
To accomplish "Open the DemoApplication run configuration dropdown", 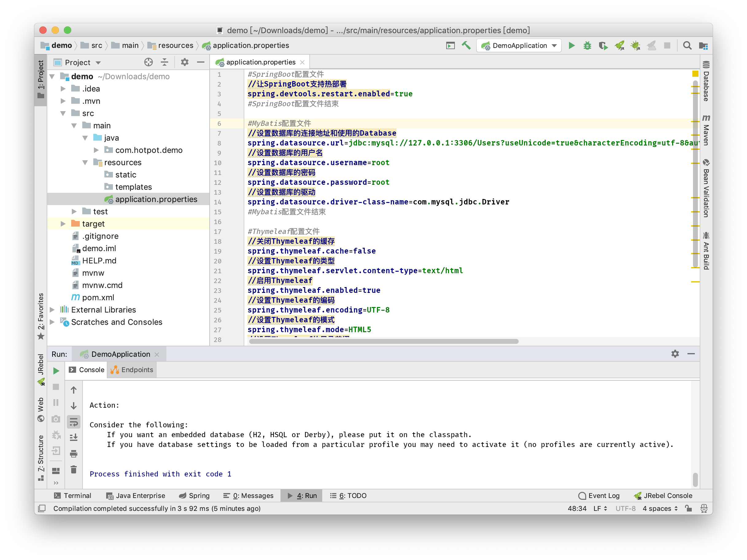I will [x=519, y=46].
